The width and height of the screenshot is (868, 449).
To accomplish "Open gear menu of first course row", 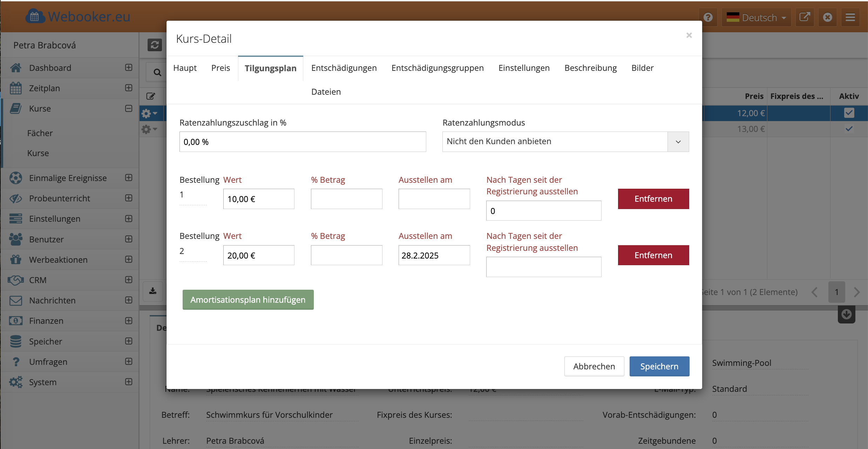I will pos(149,113).
